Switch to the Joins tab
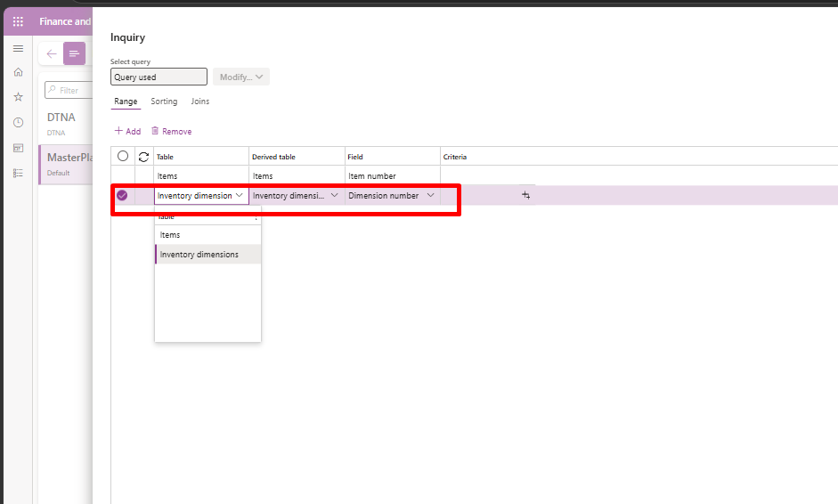 pos(199,102)
